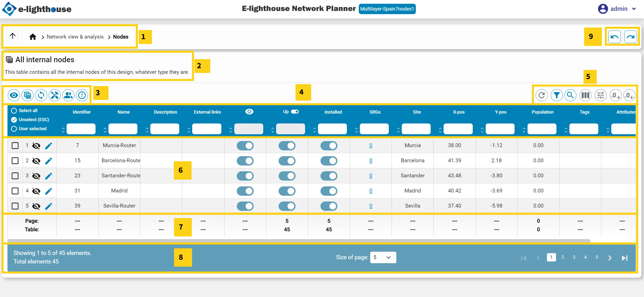Open the Size of page dropdown

point(383,257)
